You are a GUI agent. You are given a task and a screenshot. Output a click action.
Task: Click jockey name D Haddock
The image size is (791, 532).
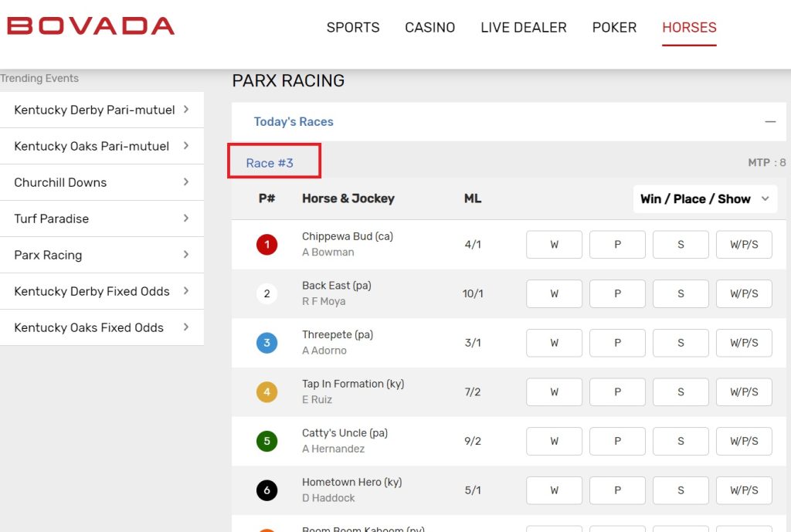328,498
